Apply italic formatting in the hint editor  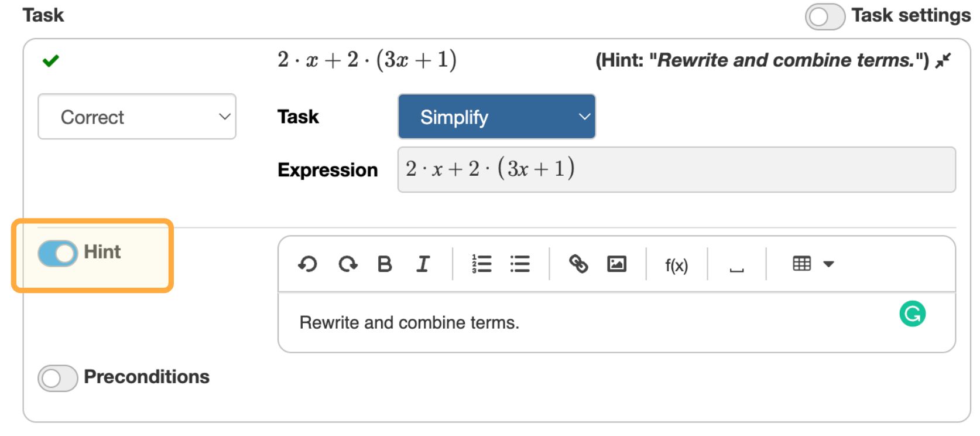423,264
